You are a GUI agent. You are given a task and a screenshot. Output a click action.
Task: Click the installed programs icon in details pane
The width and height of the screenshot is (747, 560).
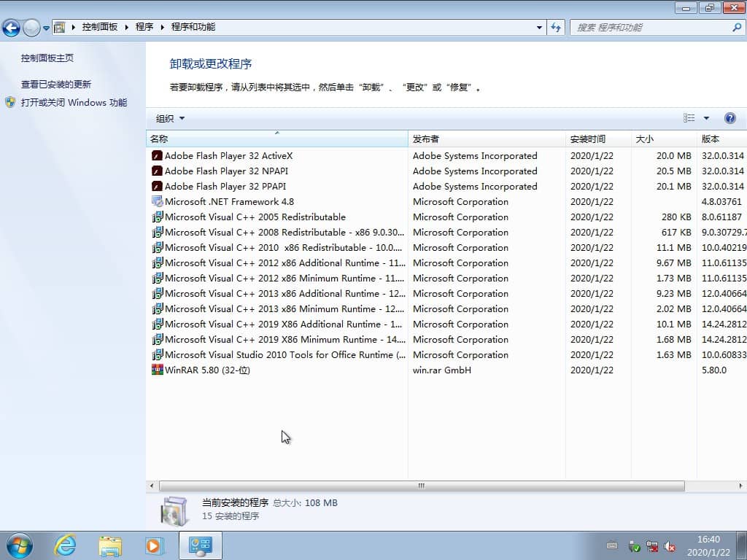coord(174,511)
